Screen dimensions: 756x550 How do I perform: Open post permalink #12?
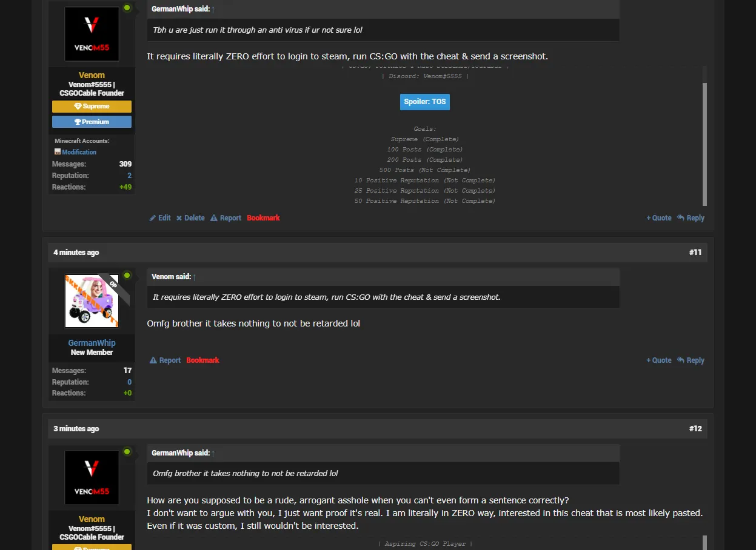tap(695, 429)
